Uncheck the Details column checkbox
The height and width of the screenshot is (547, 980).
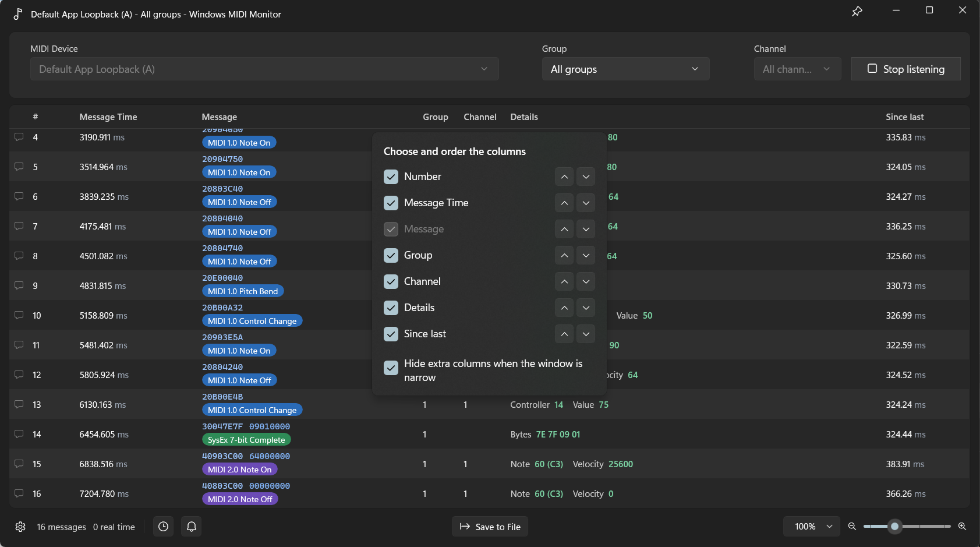click(391, 308)
